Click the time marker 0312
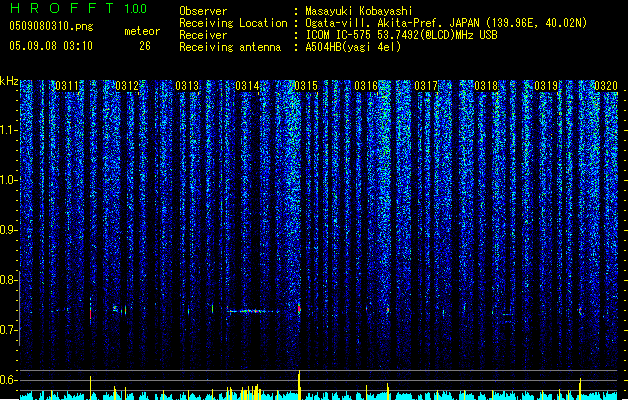The height and width of the screenshot is (400, 629). (127, 86)
